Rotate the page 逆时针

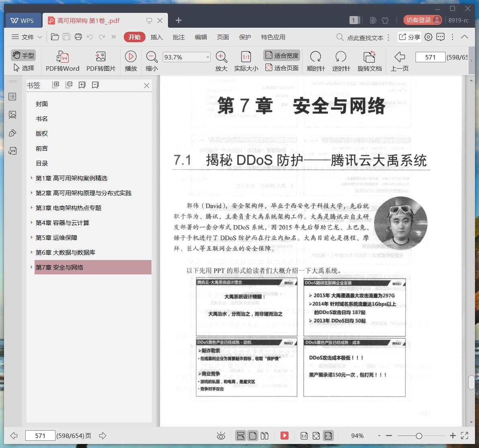pos(341,61)
